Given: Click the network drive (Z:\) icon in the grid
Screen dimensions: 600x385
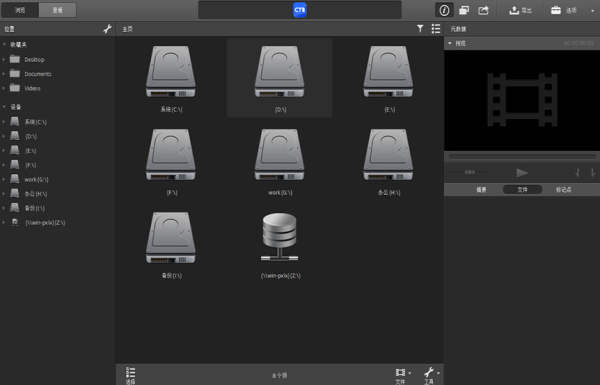Looking at the screenshot, I should coord(280,237).
